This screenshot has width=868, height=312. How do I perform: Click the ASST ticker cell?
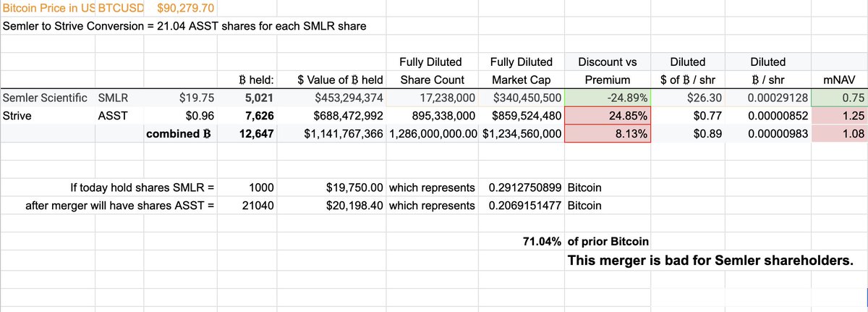120,114
